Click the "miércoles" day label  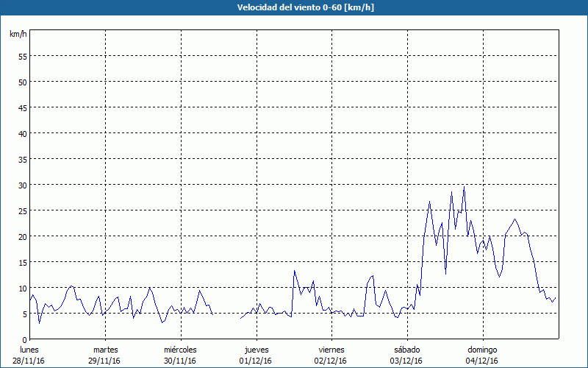point(180,350)
